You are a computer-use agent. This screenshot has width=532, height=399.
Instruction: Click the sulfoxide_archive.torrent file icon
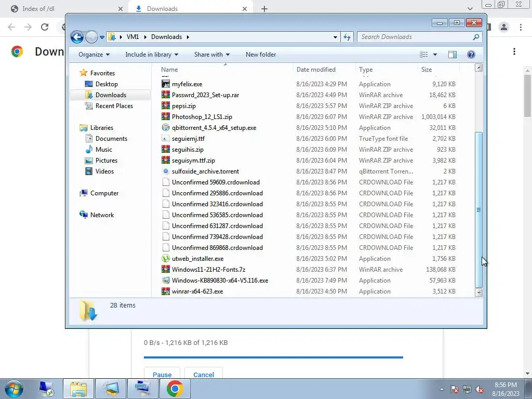point(166,171)
